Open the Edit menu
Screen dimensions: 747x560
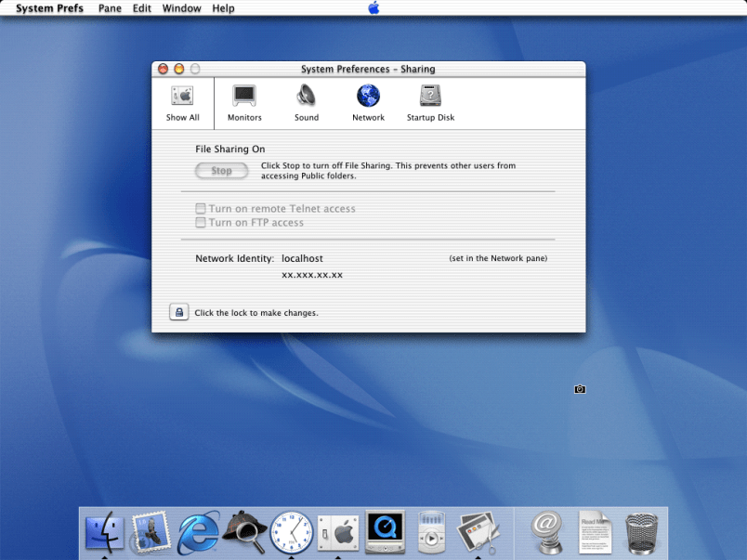(142, 8)
